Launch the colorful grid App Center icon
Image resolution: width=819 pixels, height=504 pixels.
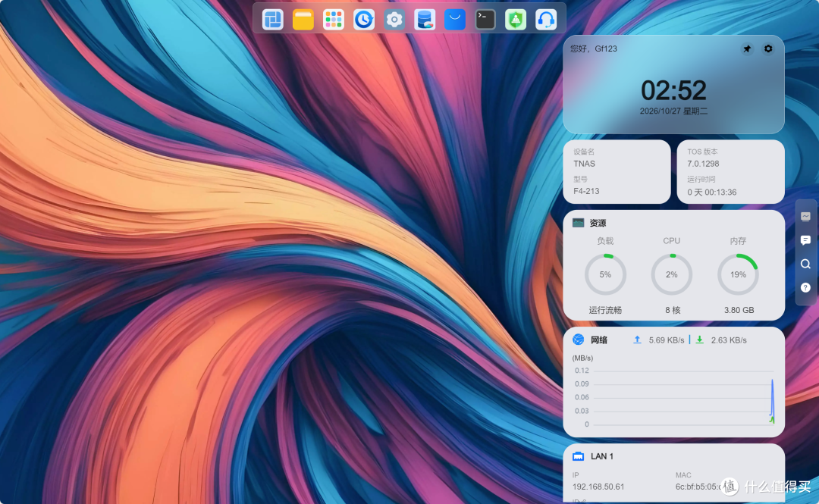pos(333,19)
